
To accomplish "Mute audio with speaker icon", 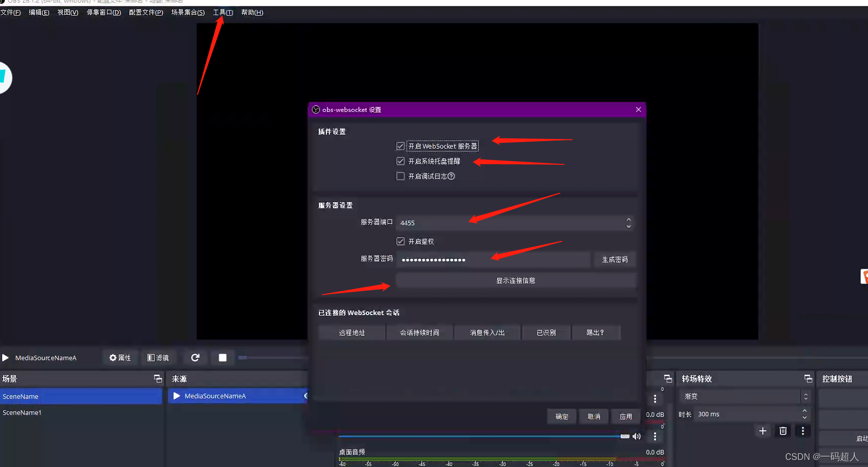I will pos(637,436).
